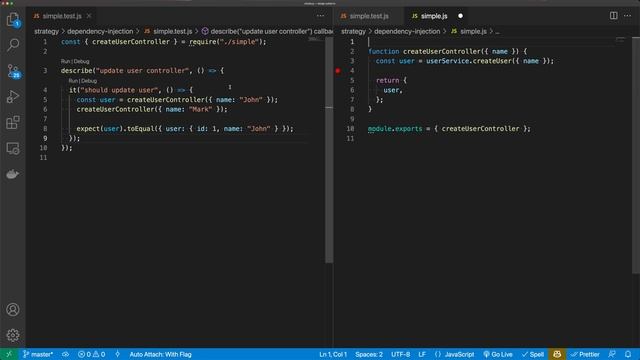
Task: Click left editor vertical scrollbar
Action: coord(329,150)
